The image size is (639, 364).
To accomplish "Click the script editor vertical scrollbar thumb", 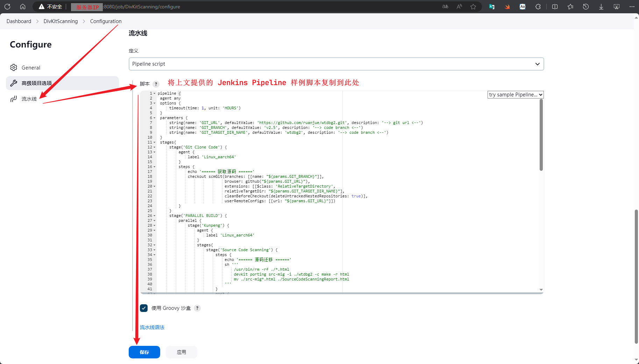I will click(x=541, y=135).
